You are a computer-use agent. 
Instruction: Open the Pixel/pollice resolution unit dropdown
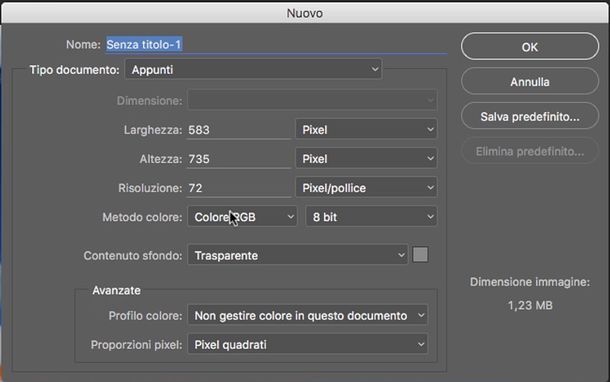click(366, 188)
